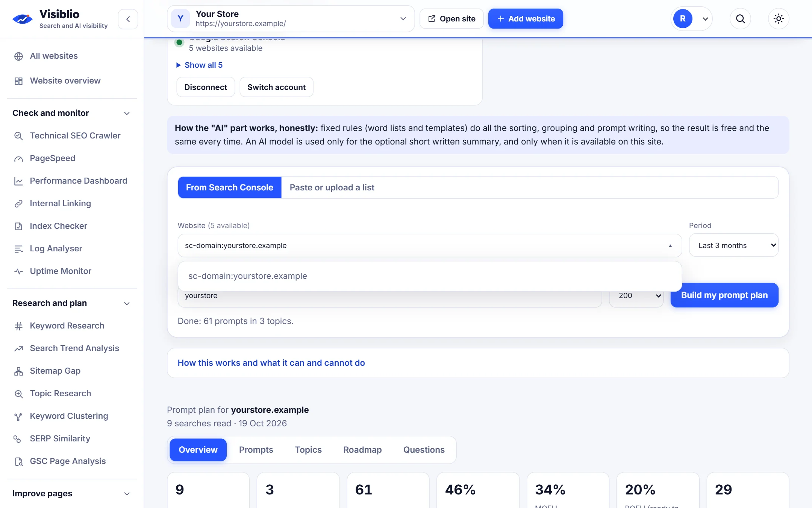Click the Y store avatar badge
The height and width of the screenshot is (508, 812).
[x=180, y=19]
